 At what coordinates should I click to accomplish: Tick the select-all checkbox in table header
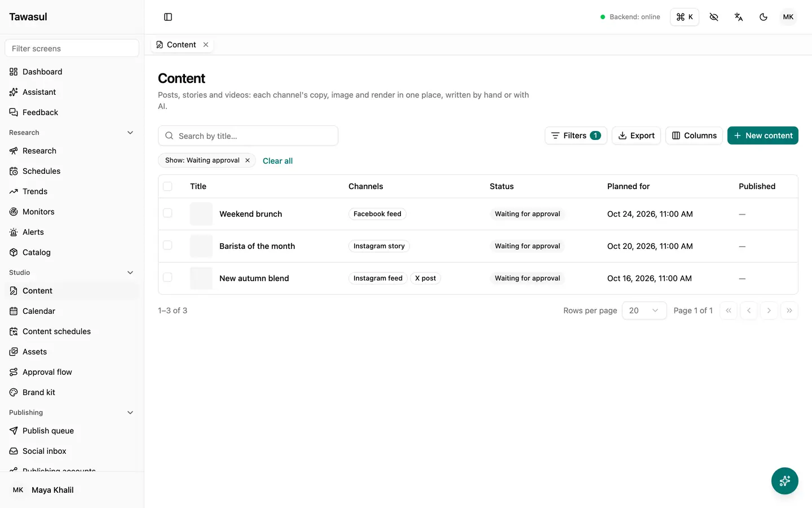click(x=167, y=186)
